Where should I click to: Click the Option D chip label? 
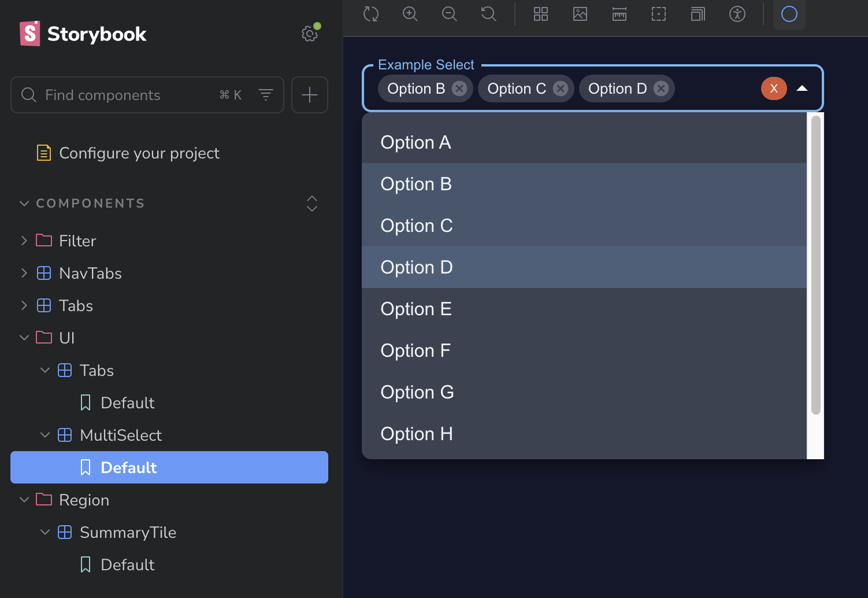(x=617, y=88)
